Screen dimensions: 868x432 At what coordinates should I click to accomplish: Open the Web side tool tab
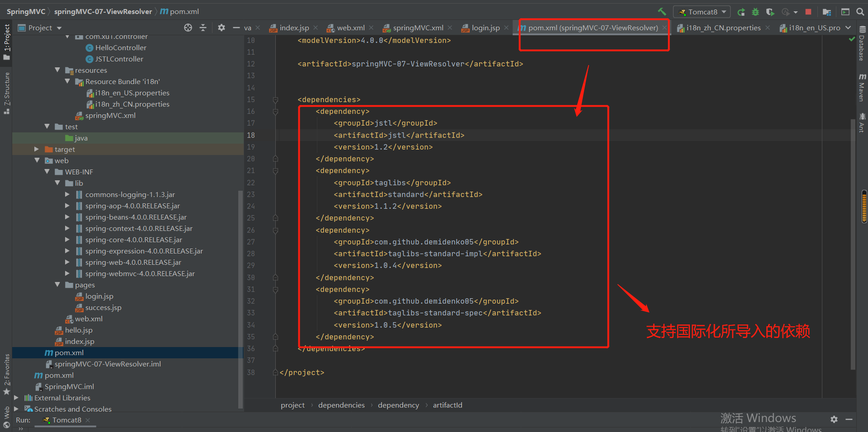[6, 416]
